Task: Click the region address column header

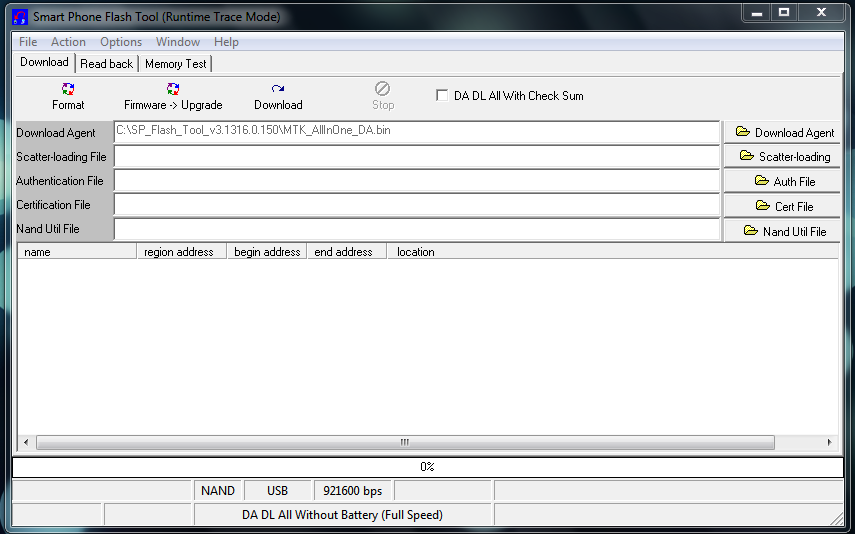Action: (x=182, y=251)
